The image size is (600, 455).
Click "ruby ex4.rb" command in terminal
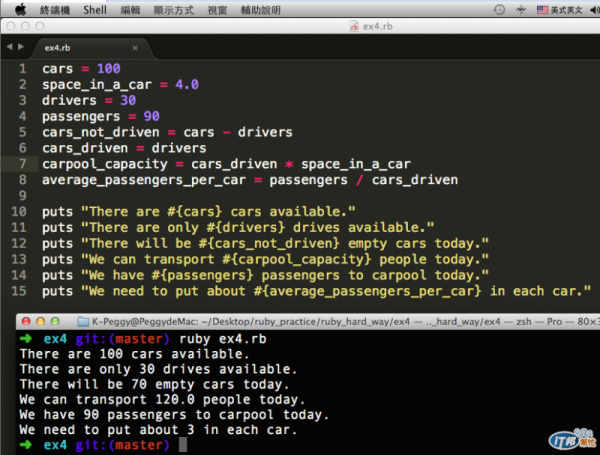tap(223, 339)
